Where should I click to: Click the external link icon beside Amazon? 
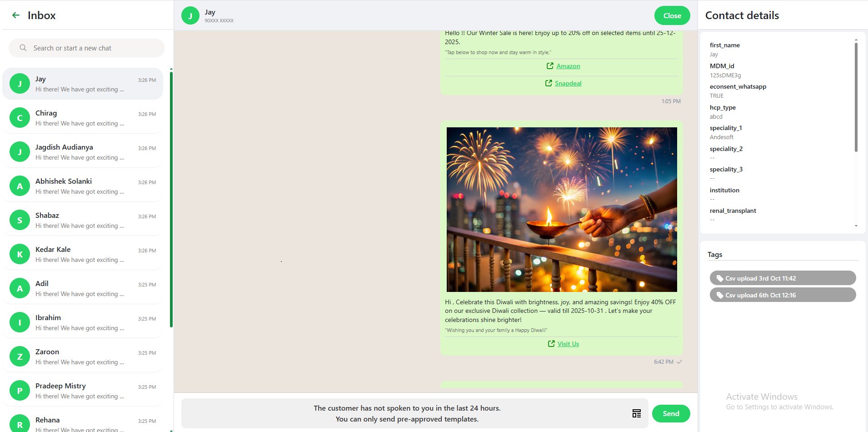point(550,66)
